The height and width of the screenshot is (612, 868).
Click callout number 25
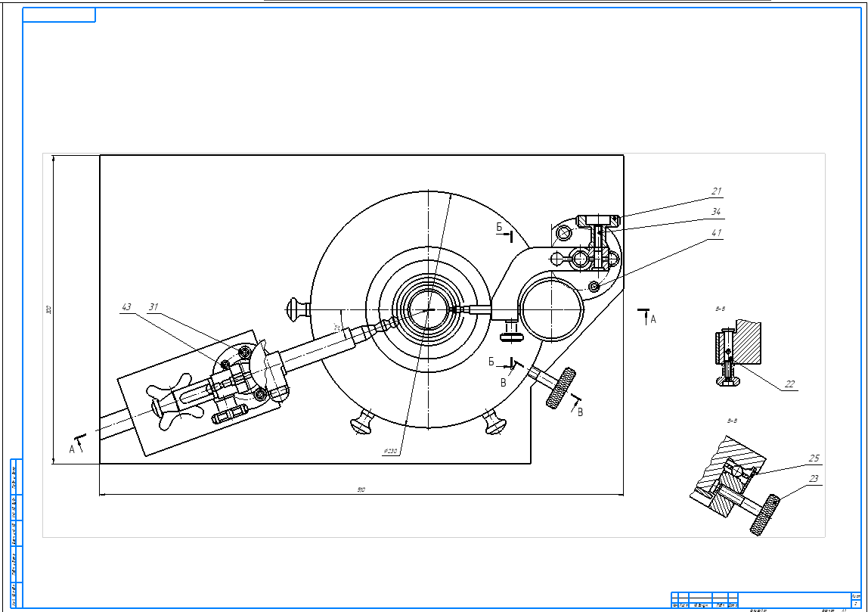coord(814,458)
